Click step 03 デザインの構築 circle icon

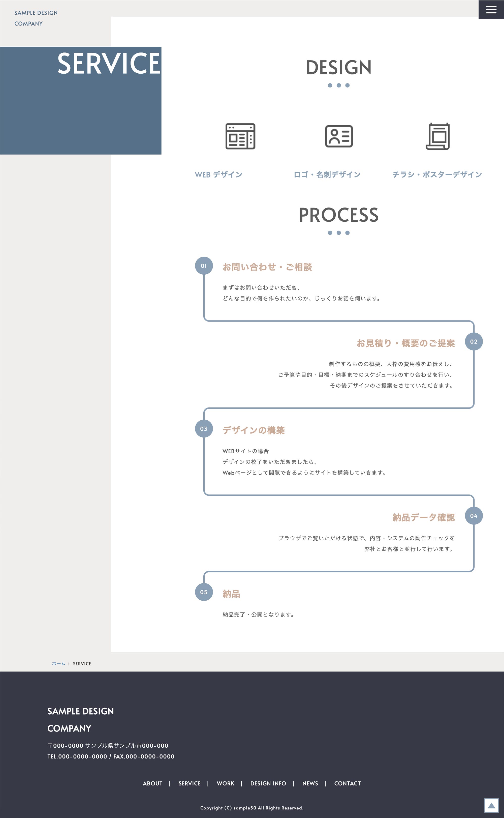203,428
